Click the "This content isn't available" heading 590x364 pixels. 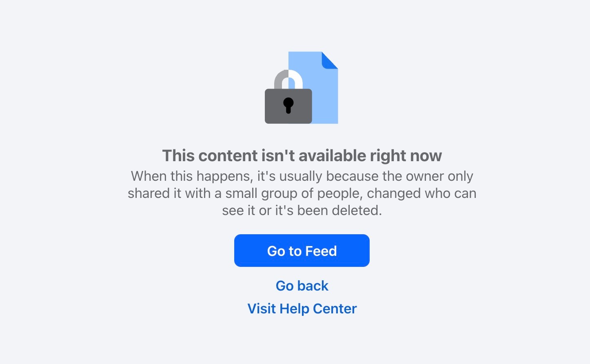pos(302,155)
